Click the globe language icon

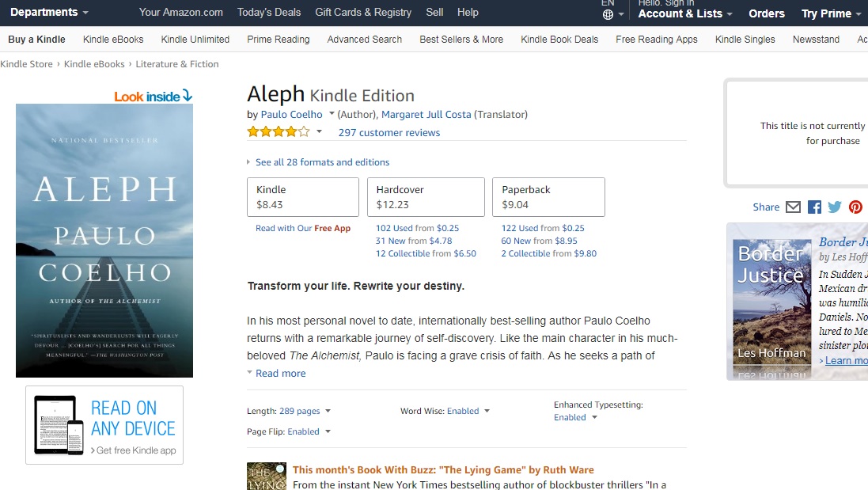pyautogui.click(x=608, y=15)
